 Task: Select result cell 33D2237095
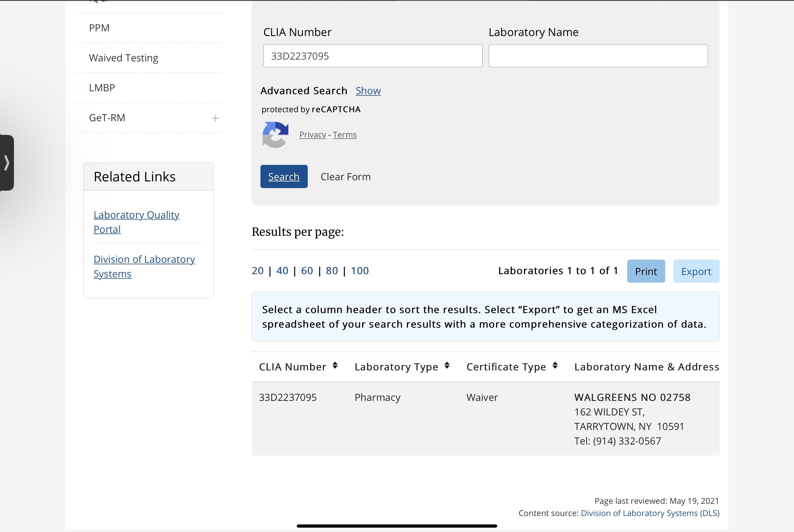pos(288,397)
